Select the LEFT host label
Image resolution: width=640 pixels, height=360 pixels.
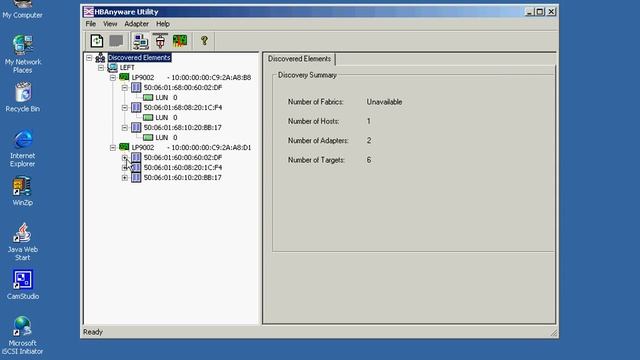pos(127,67)
